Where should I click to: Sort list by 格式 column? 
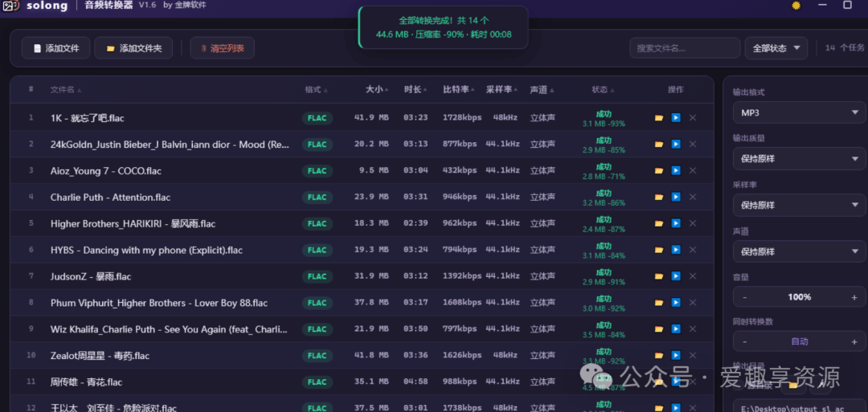(x=316, y=90)
